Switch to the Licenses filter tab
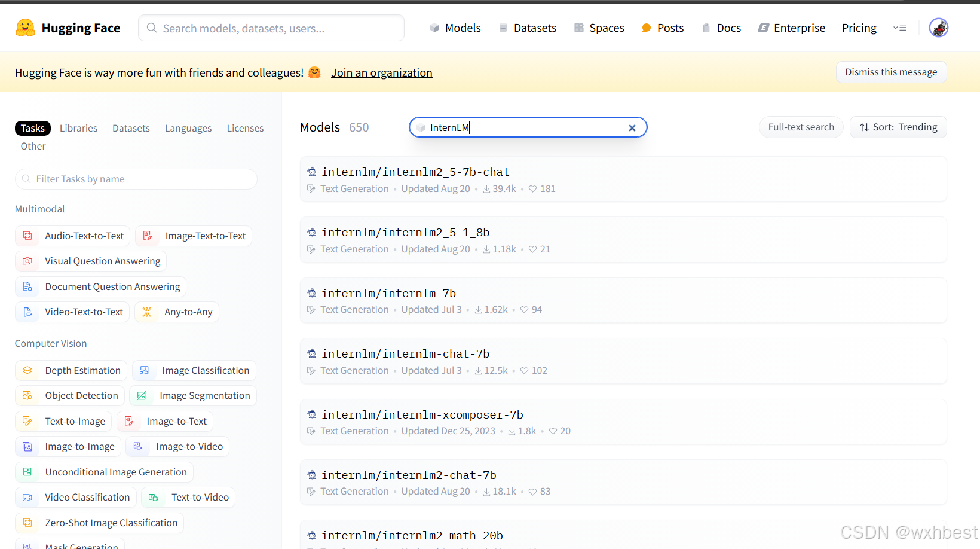The height and width of the screenshot is (549, 980). coord(245,128)
